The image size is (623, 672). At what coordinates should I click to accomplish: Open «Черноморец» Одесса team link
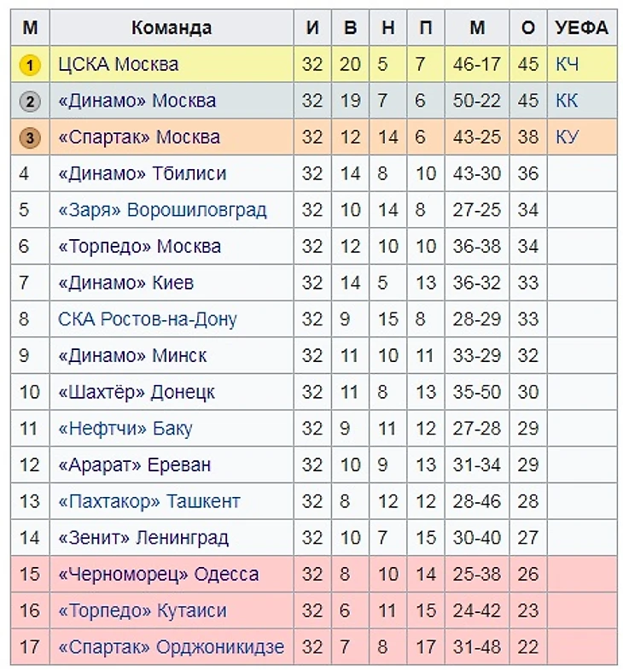[x=158, y=574]
